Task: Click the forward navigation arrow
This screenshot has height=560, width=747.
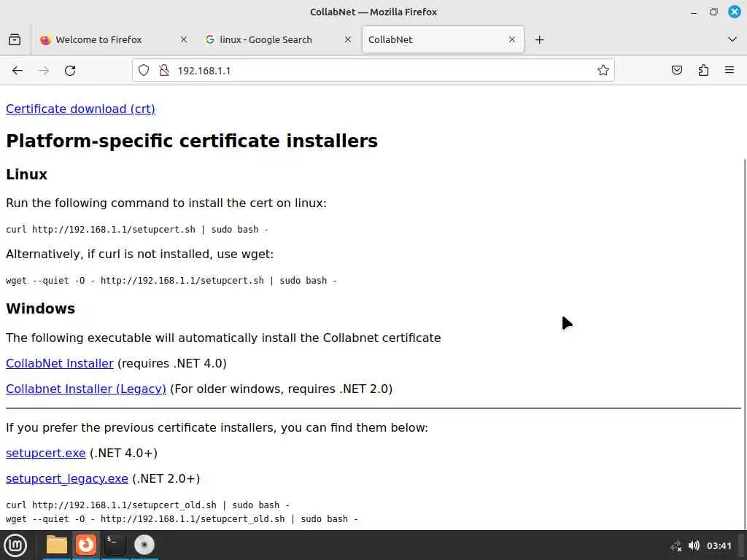Action: point(44,71)
